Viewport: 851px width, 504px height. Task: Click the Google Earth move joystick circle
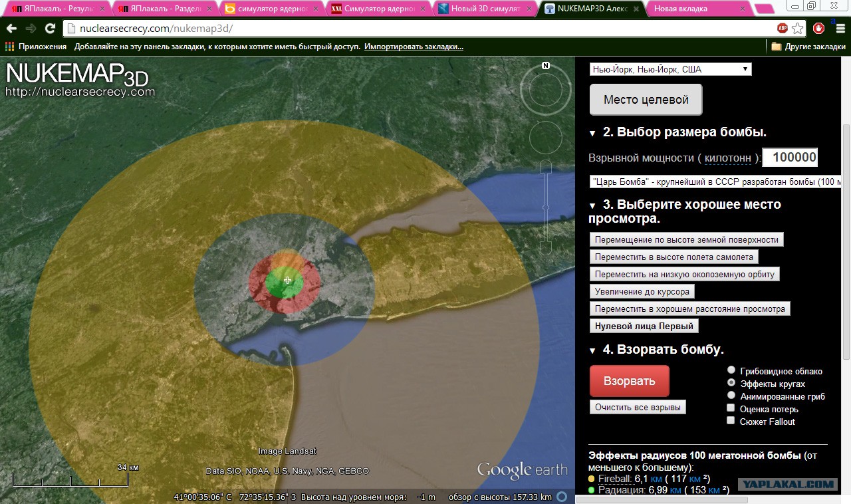tap(546, 137)
